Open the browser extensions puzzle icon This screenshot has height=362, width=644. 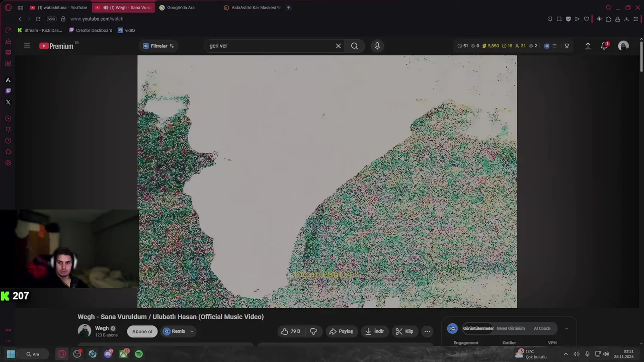coord(608,19)
